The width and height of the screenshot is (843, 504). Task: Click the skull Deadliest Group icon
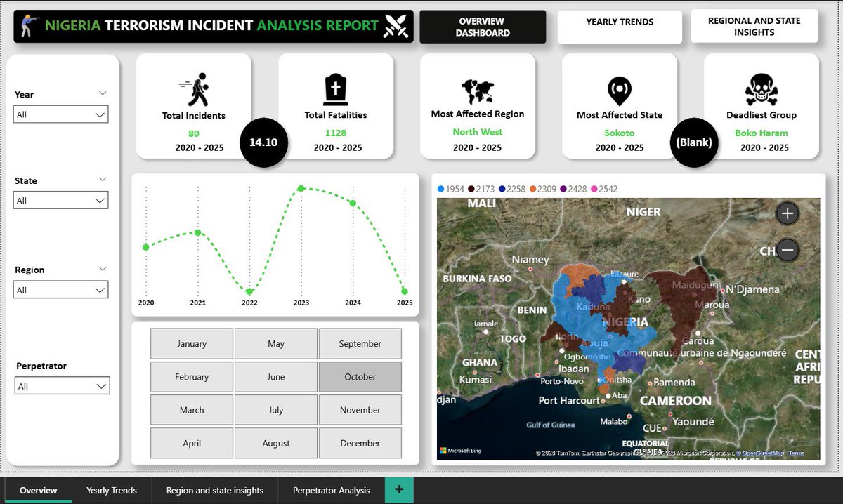pos(761,90)
